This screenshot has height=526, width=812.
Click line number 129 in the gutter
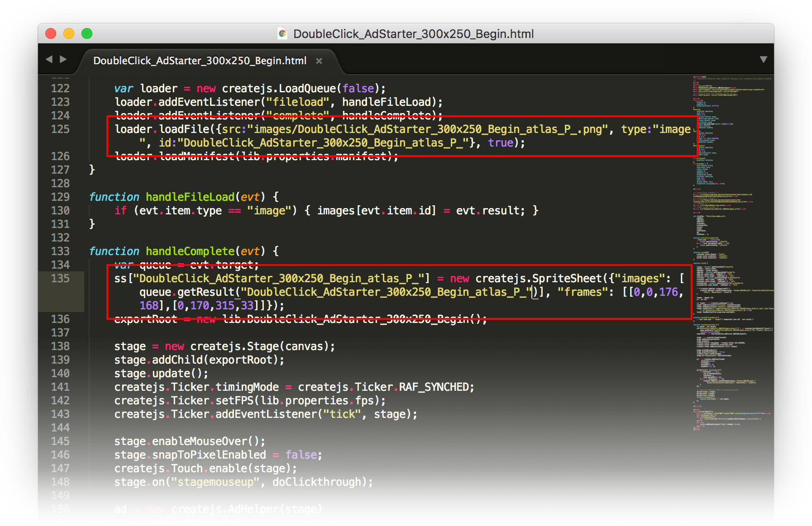coord(60,197)
